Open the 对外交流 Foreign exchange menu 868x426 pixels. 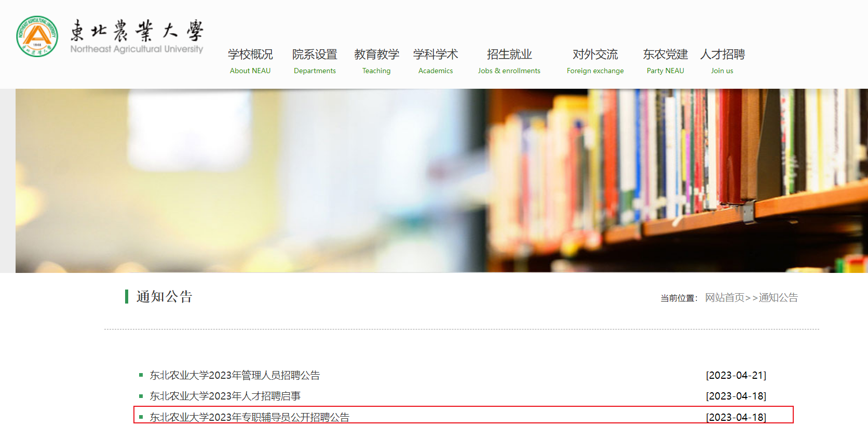tap(595, 61)
